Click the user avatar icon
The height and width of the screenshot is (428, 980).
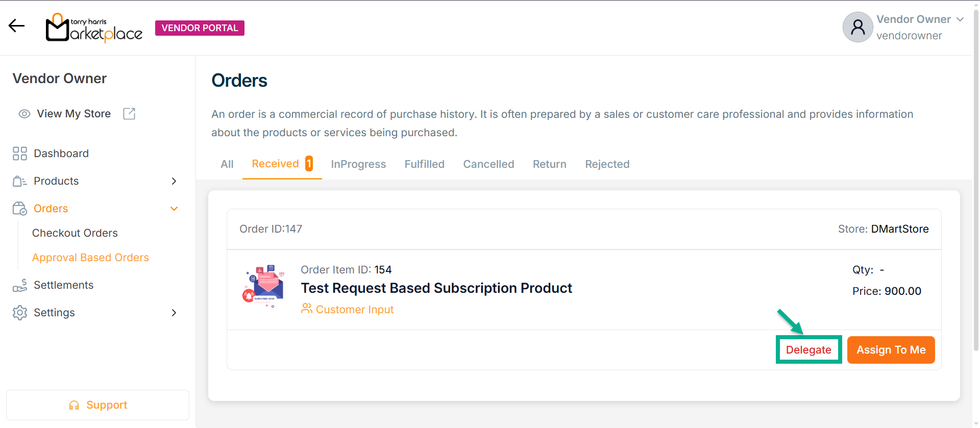[x=857, y=27]
